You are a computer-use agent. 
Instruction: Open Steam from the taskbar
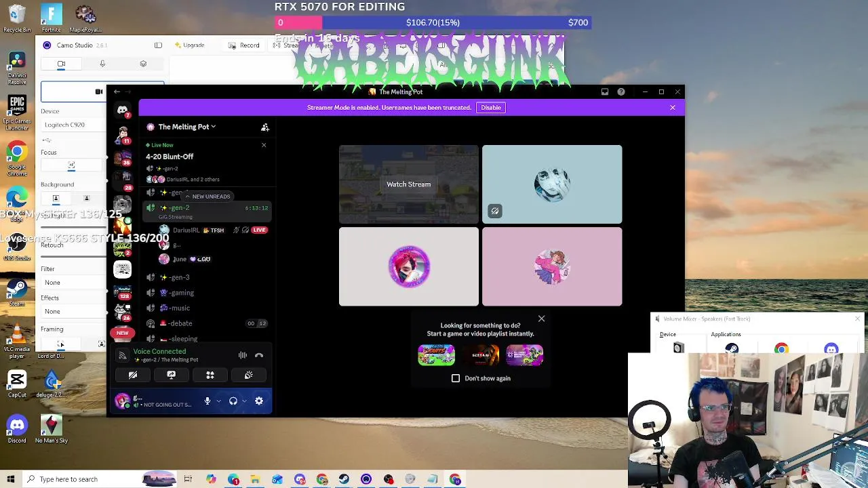(344, 479)
